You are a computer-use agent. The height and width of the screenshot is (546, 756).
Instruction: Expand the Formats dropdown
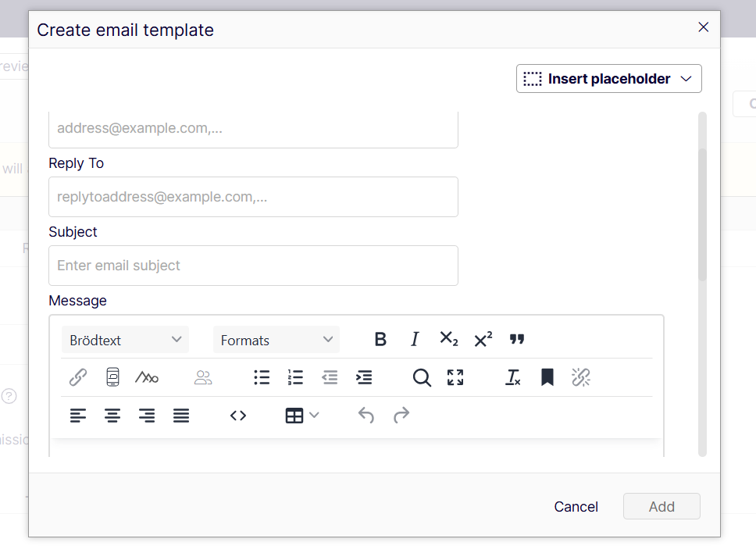click(x=276, y=340)
